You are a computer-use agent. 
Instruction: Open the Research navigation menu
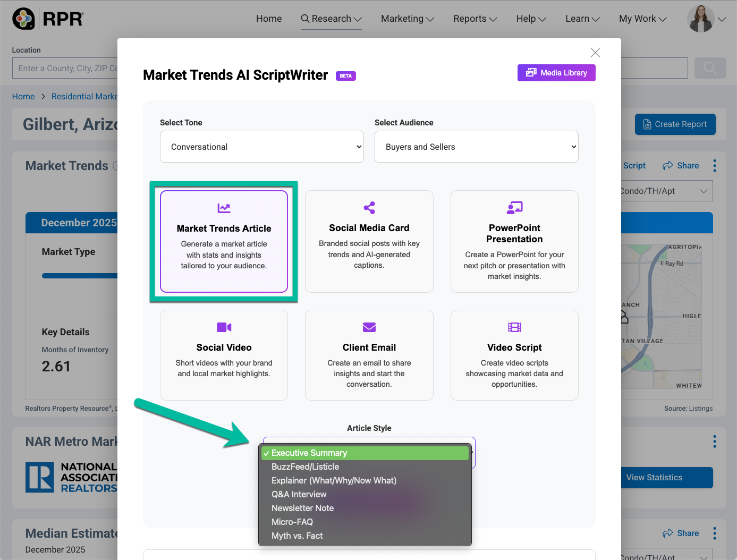click(331, 19)
